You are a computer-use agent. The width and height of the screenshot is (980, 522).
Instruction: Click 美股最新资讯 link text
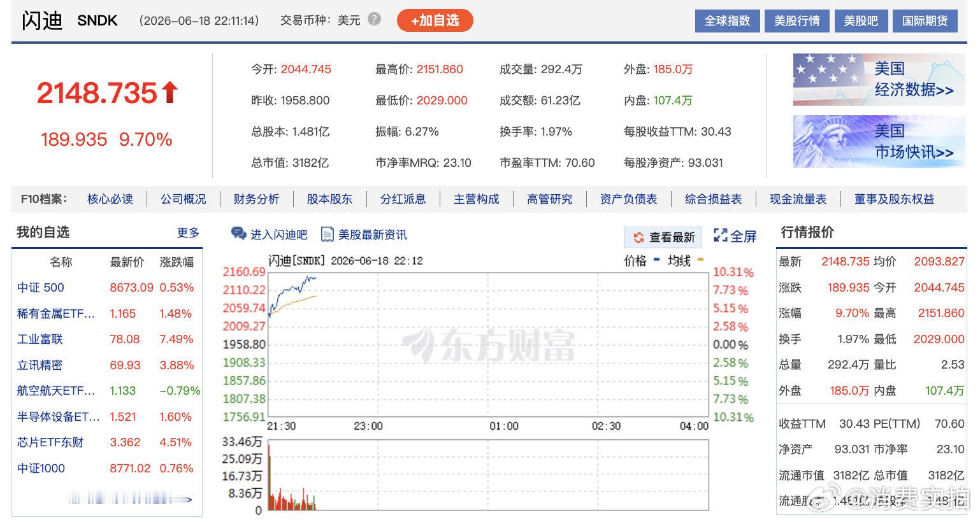point(372,235)
